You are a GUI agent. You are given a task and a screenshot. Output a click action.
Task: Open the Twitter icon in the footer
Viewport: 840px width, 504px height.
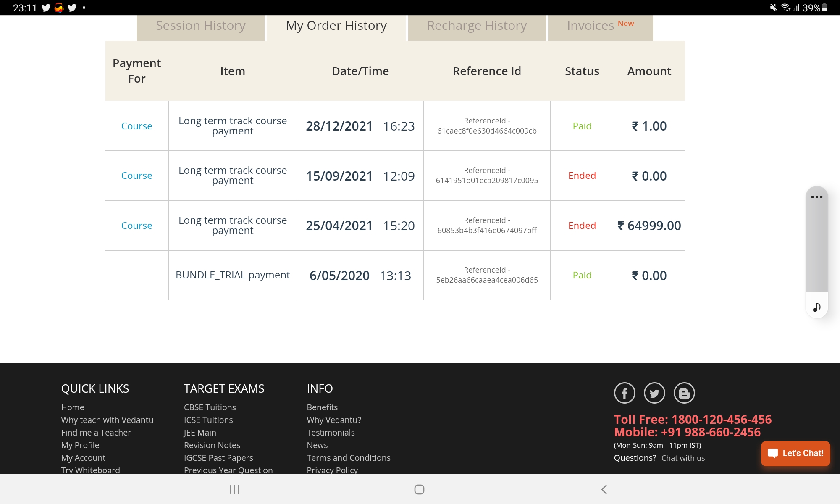(x=654, y=393)
